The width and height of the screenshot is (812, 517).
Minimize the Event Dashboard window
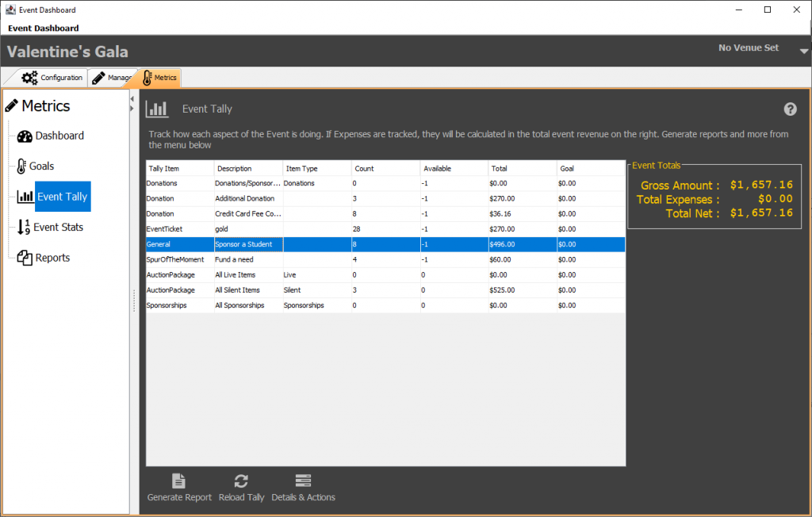click(x=739, y=10)
